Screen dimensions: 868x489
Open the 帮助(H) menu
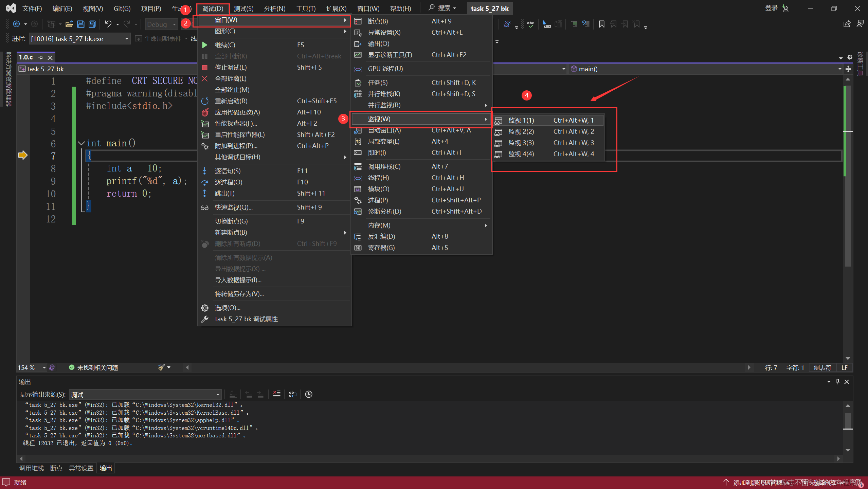(400, 8)
